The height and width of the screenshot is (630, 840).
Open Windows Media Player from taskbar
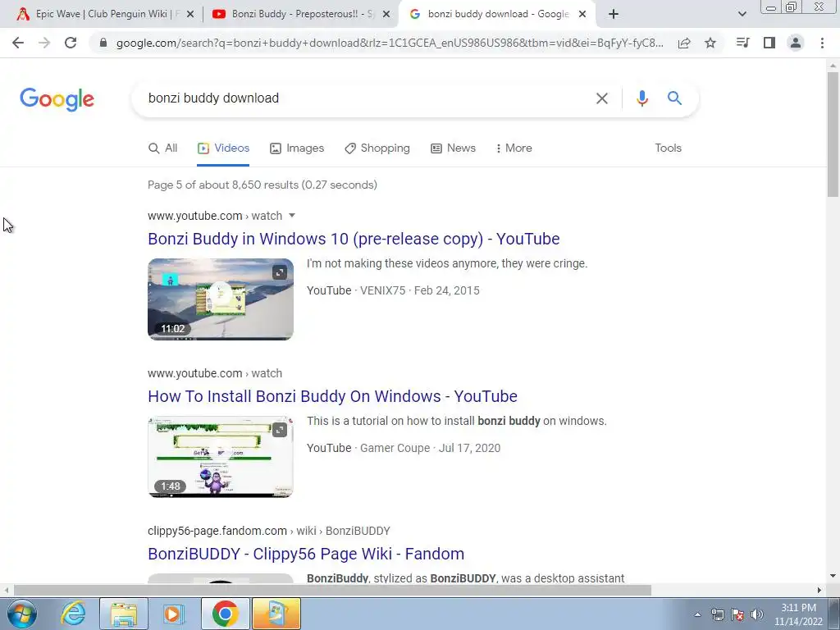point(173,614)
